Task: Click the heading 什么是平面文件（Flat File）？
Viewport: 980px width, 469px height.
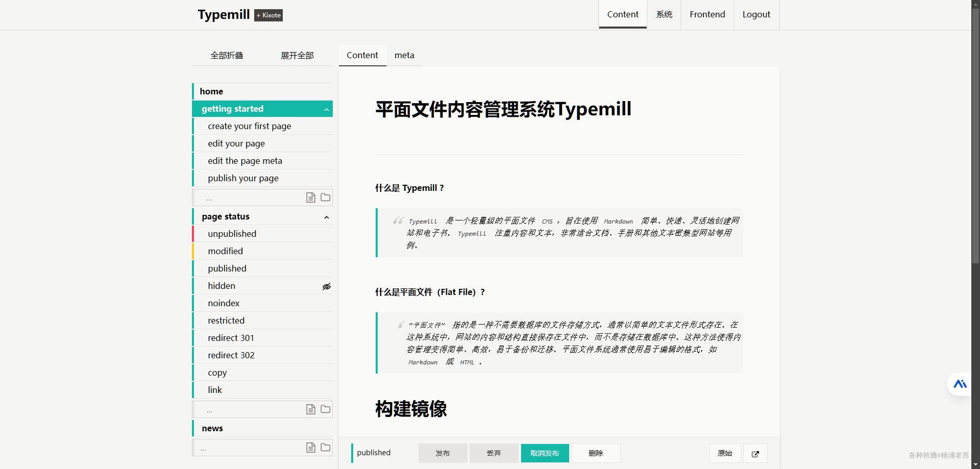Action: 430,292
